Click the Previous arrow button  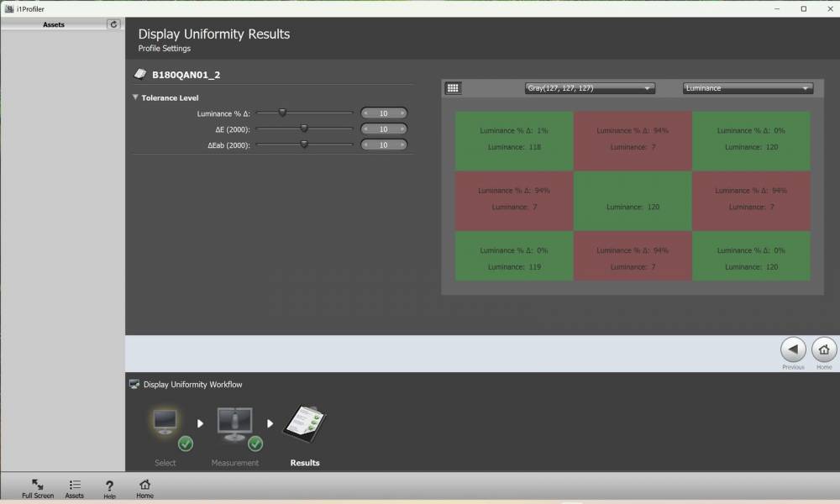(x=793, y=349)
